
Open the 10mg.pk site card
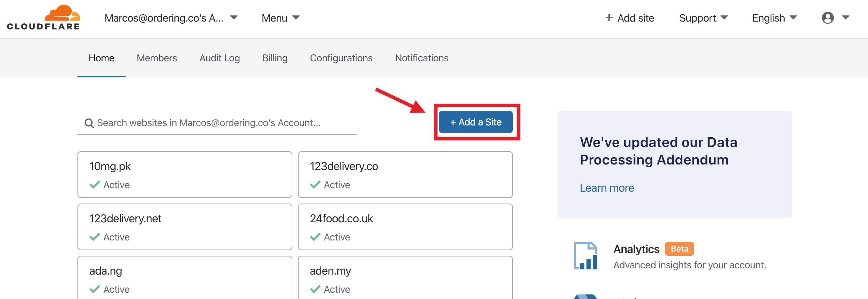(x=185, y=175)
